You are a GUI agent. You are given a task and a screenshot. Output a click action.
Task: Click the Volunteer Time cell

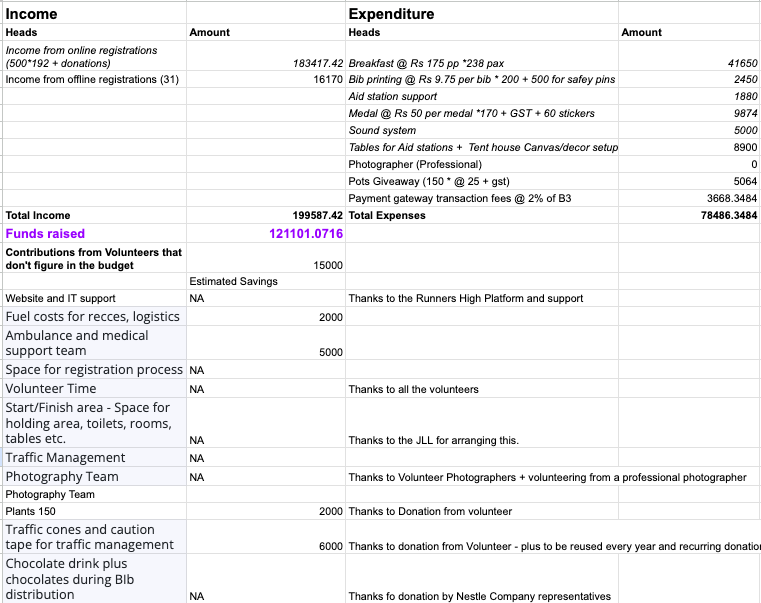(x=51, y=388)
